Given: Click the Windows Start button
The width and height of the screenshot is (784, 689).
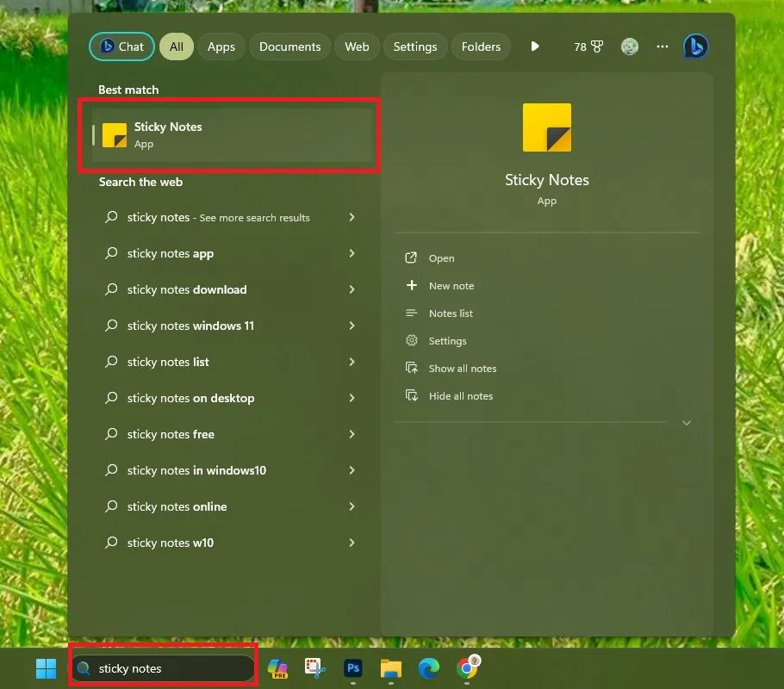Looking at the screenshot, I should (x=46, y=668).
